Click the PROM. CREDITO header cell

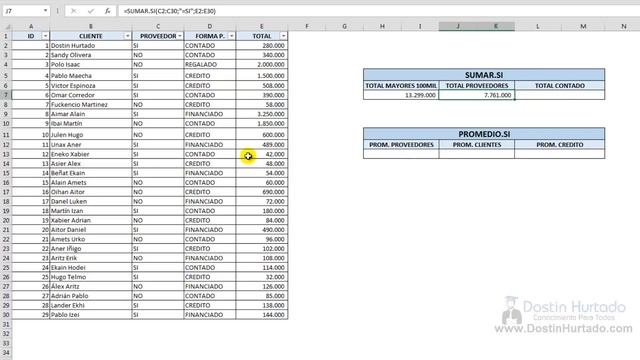click(x=560, y=145)
